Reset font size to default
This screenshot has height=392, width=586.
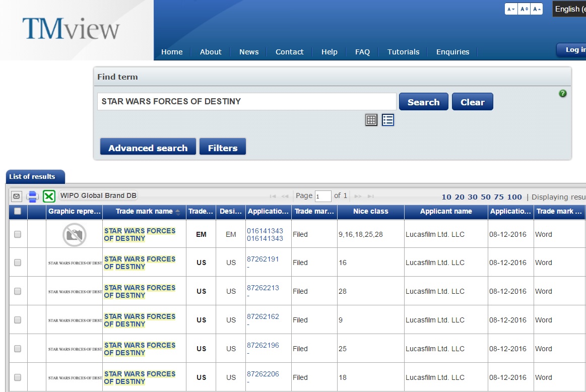coord(524,9)
